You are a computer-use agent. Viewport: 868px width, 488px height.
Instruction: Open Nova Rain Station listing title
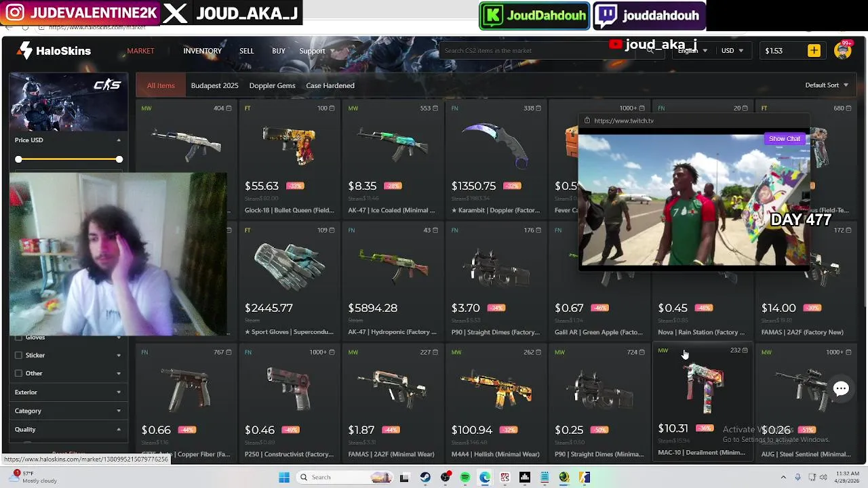[701, 332]
